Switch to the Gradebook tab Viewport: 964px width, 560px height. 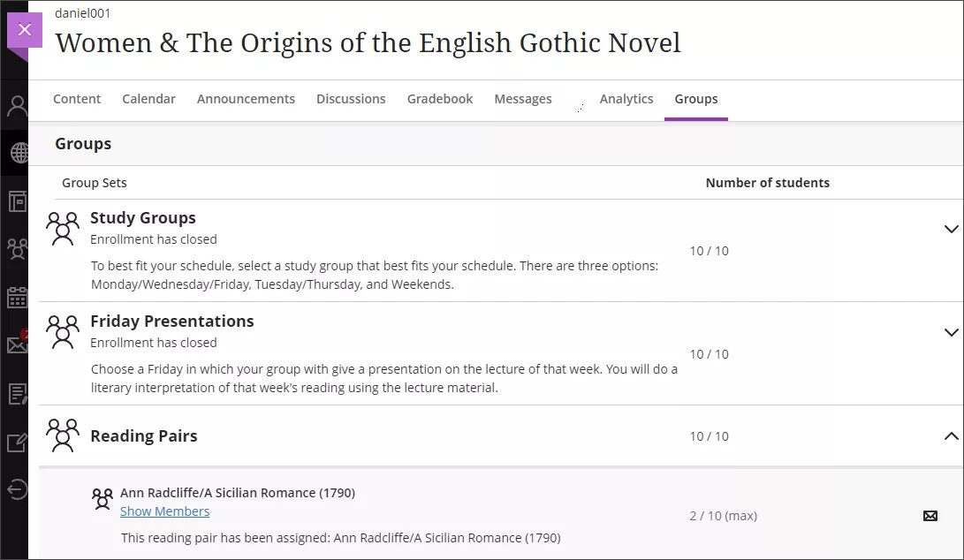[440, 99]
